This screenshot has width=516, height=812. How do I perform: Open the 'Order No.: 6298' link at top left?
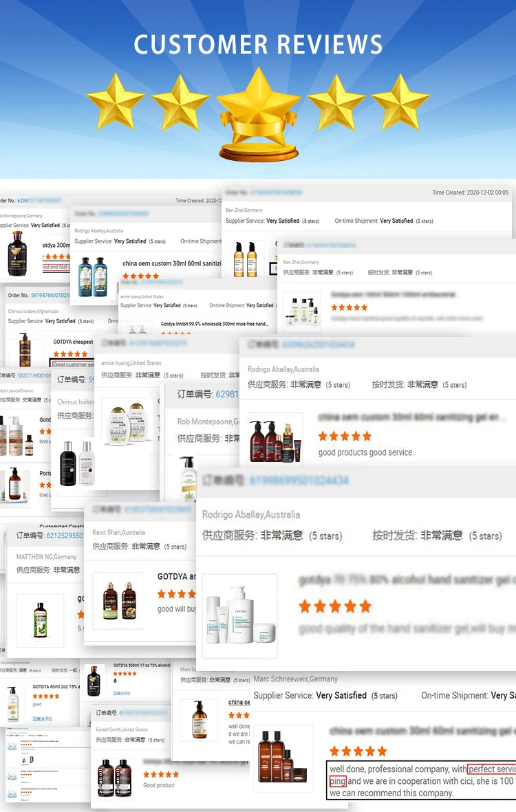(x=14, y=200)
